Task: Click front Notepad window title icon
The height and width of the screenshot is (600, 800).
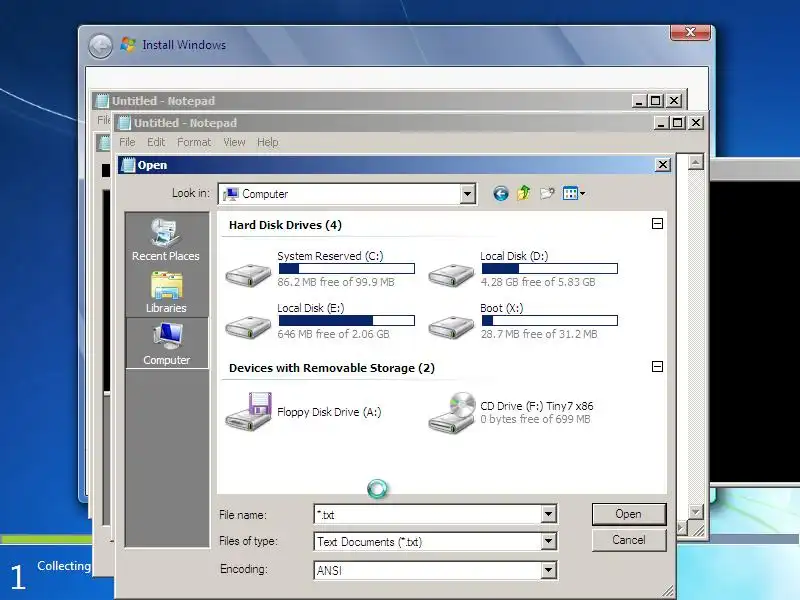Action: point(124,122)
